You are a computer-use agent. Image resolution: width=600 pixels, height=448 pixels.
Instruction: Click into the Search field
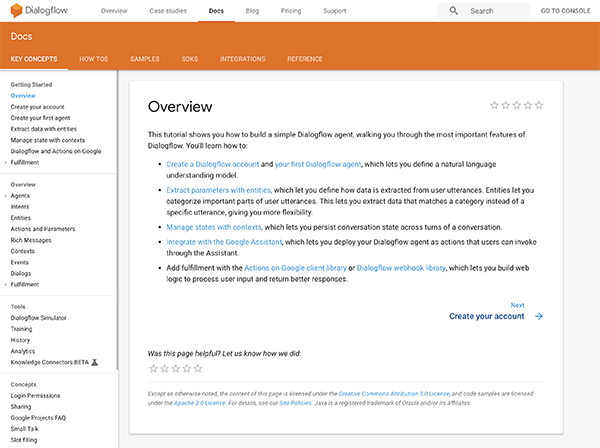click(x=484, y=11)
